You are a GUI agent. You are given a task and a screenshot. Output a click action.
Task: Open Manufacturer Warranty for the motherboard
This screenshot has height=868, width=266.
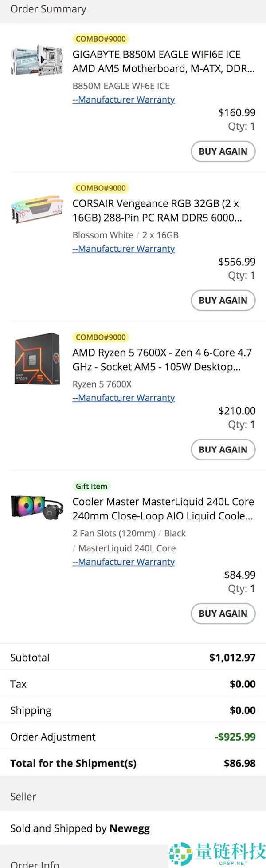123,99
